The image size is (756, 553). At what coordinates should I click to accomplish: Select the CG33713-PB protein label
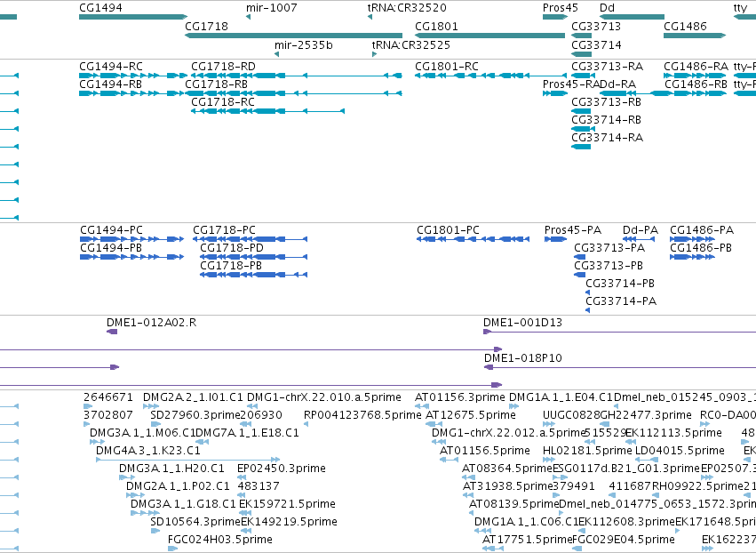(609, 266)
